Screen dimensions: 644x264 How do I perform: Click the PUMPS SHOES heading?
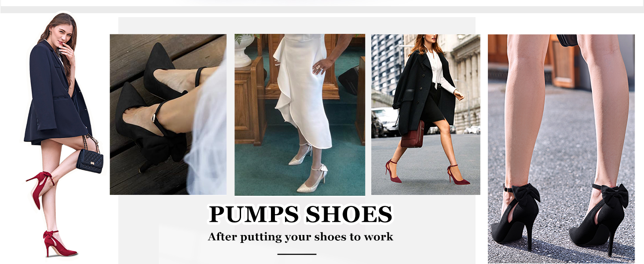(300, 214)
